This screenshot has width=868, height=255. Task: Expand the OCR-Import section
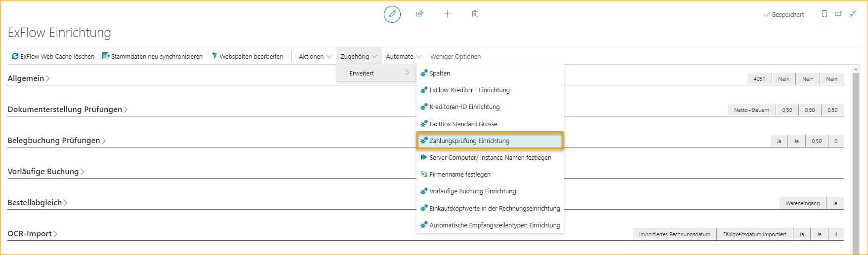(x=32, y=233)
